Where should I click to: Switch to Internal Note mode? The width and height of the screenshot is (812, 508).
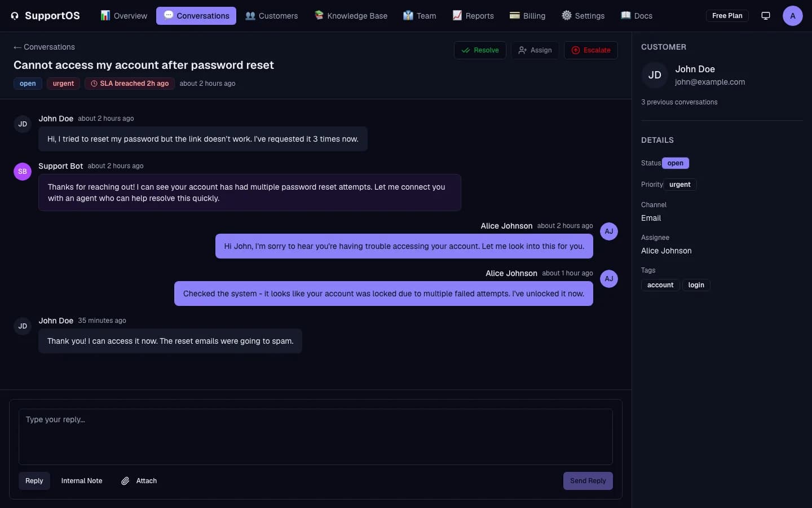click(82, 481)
